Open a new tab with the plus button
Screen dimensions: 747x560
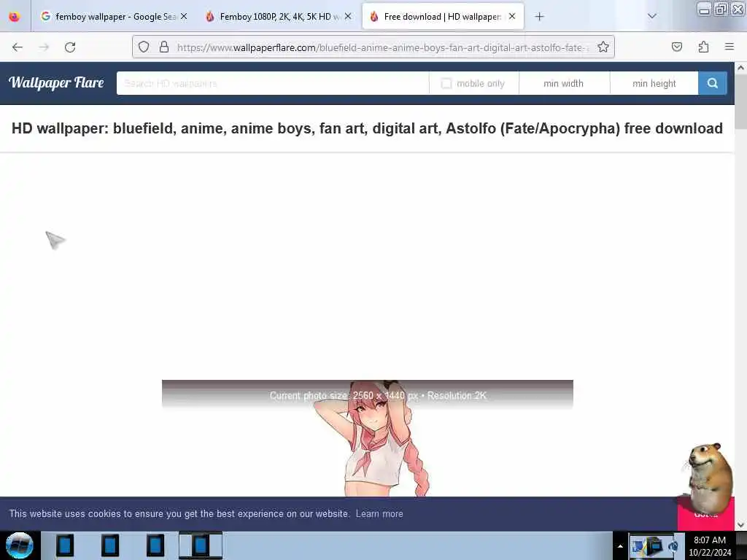pyautogui.click(x=539, y=17)
